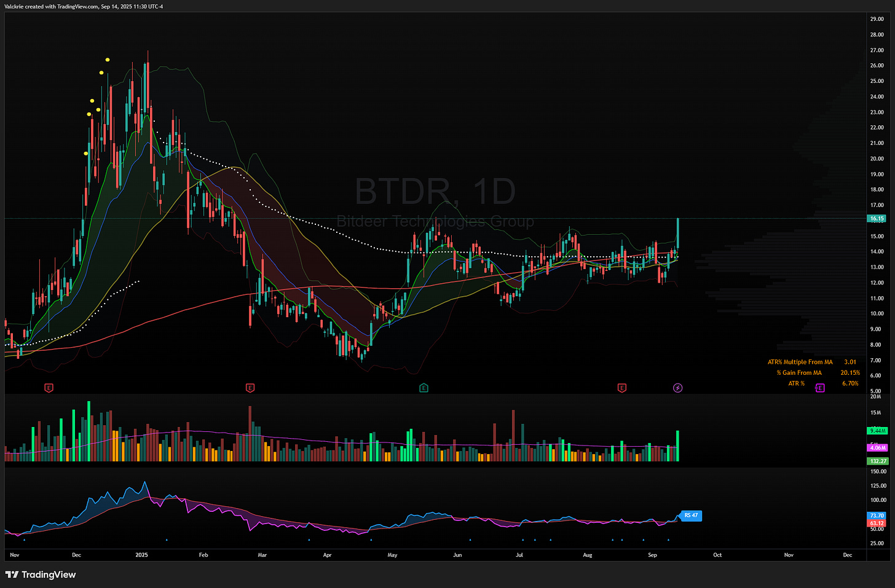Select the 150.00 RS axis label
Image resolution: width=895 pixels, height=588 pixels.
[x=878, y=471]
